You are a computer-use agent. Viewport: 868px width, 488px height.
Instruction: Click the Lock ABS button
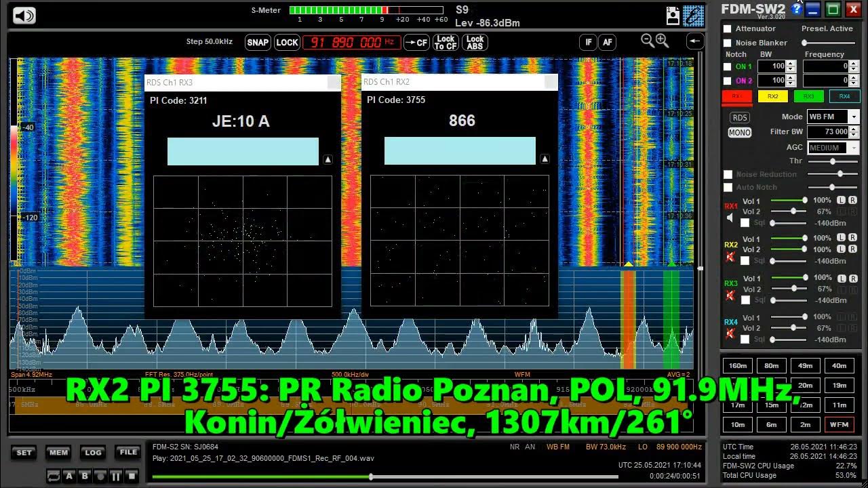[475, 42]
